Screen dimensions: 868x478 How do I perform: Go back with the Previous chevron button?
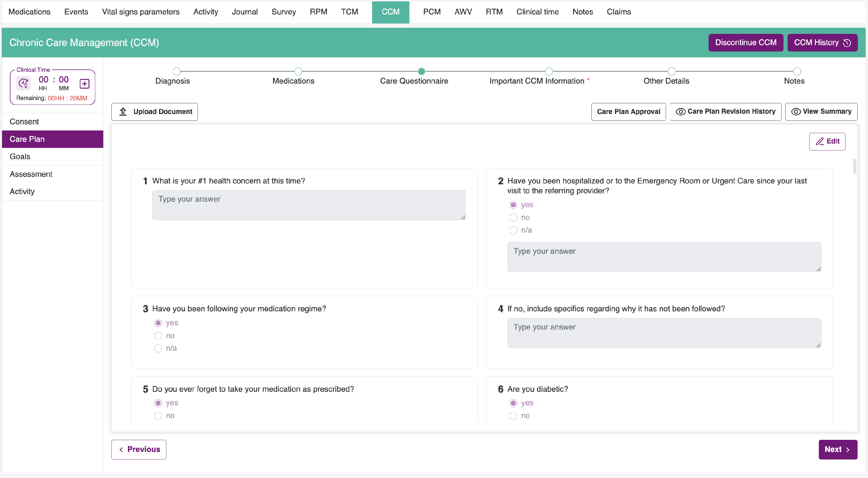139,449
